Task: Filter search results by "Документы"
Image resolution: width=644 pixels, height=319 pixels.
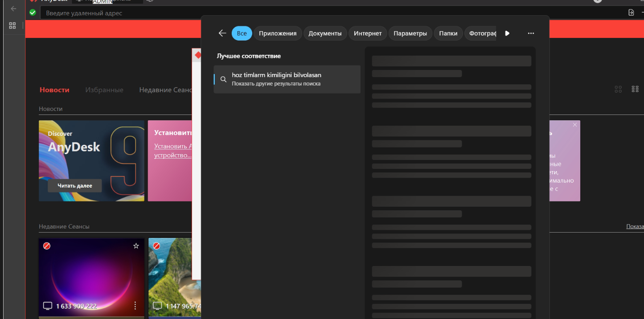Action: tap(325, 33)
